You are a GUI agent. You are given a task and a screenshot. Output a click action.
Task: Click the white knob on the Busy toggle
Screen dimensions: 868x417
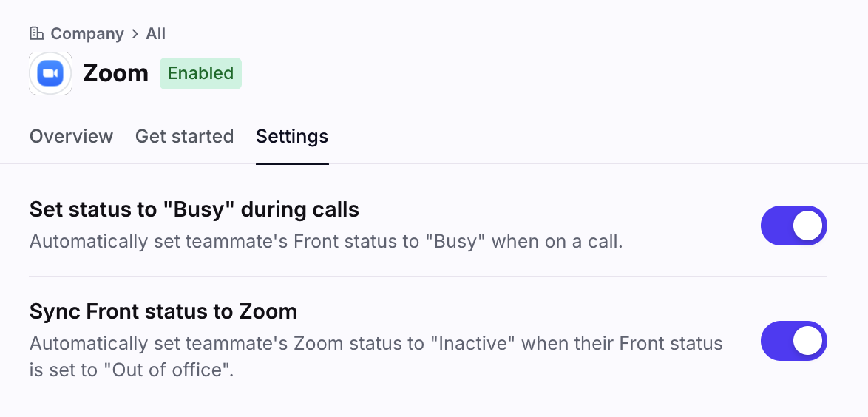(x=807, y=226)
